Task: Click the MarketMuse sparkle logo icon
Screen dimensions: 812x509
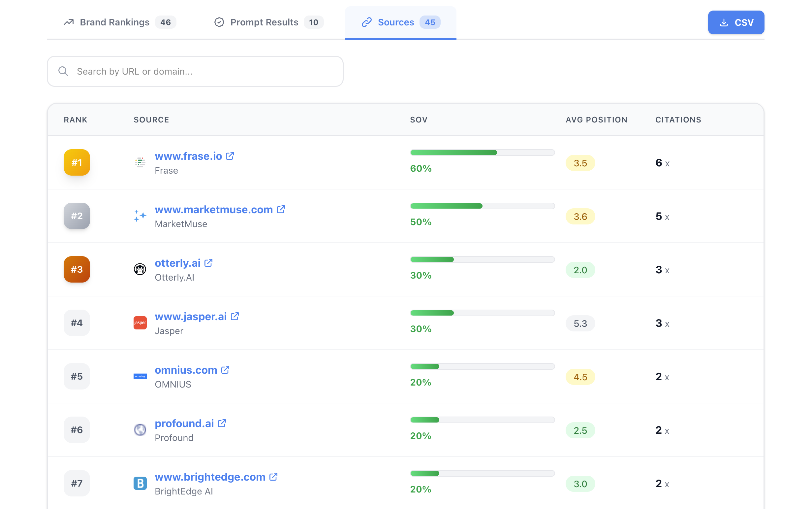Action: (x=140, y=216)
